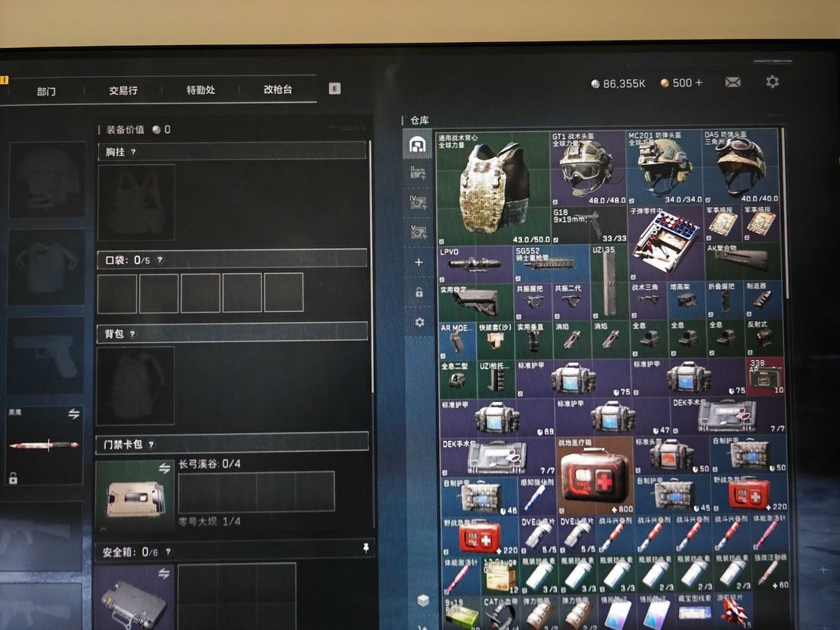Select the 通用战术背心 armor vest
Screen dimensions: 840x630
[493, 188]
